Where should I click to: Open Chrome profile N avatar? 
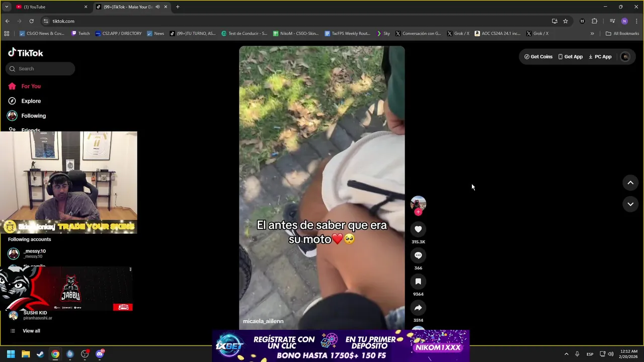624,21
